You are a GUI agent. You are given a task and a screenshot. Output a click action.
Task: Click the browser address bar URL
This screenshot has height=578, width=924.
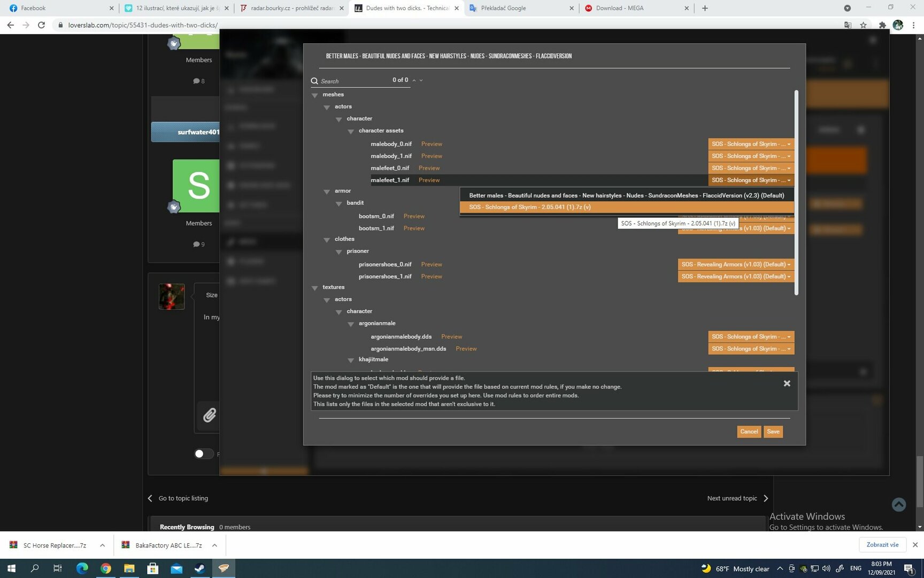click(x=143, y=25)
